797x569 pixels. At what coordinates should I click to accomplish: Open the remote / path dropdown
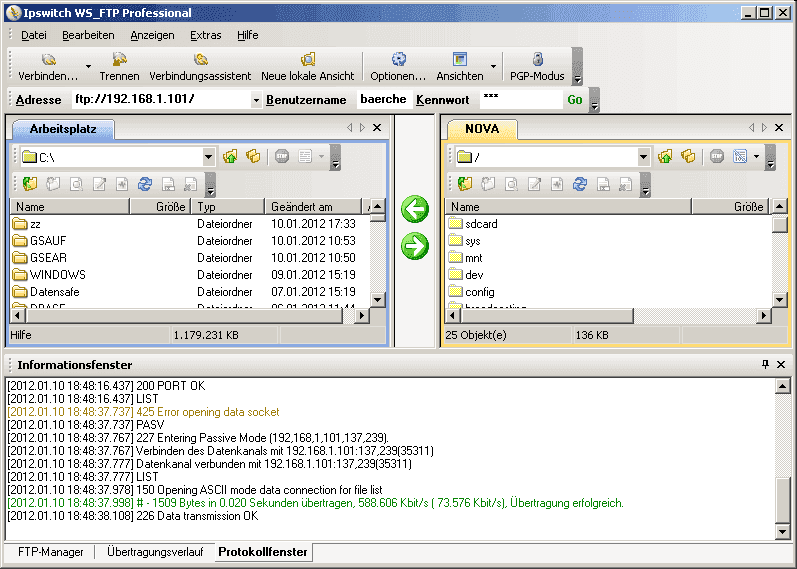pos(643,157)
